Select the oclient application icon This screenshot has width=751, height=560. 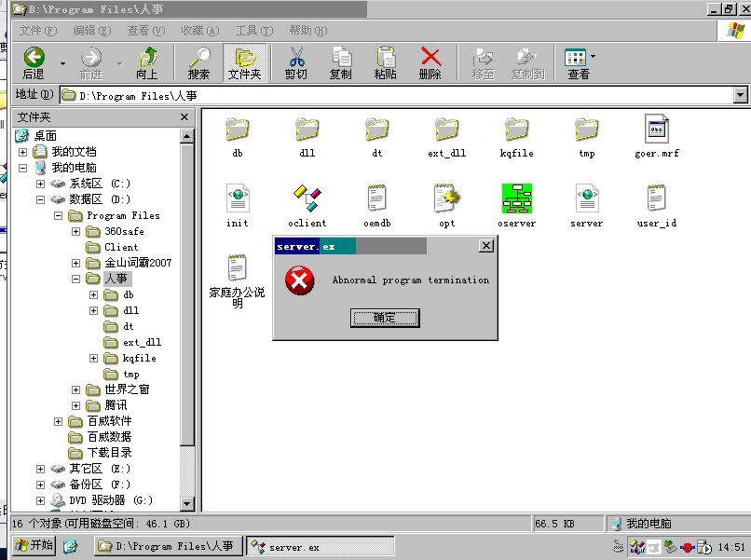coord(307,198)
